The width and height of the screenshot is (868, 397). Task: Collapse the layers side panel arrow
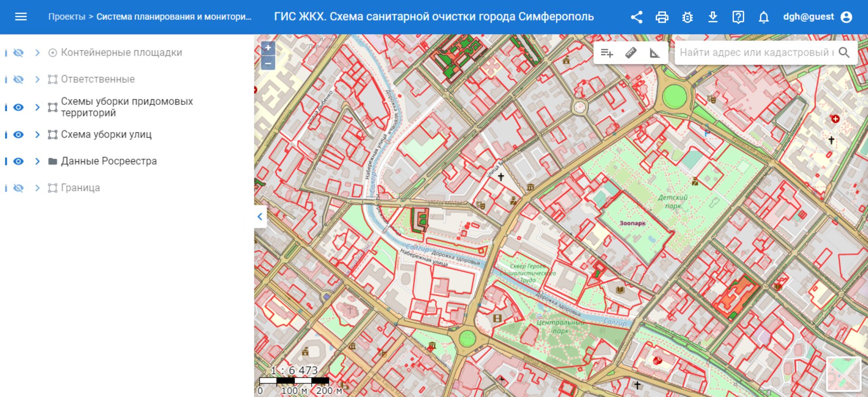260,217
